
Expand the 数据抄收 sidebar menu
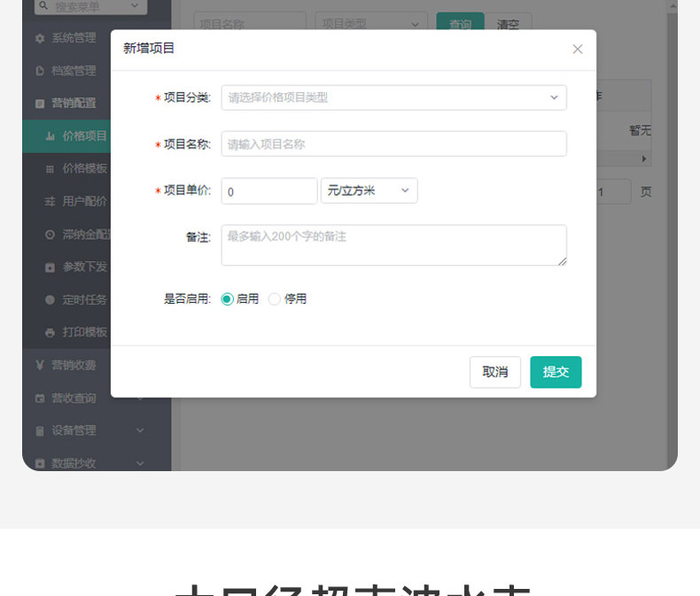[x=139, y=463]
